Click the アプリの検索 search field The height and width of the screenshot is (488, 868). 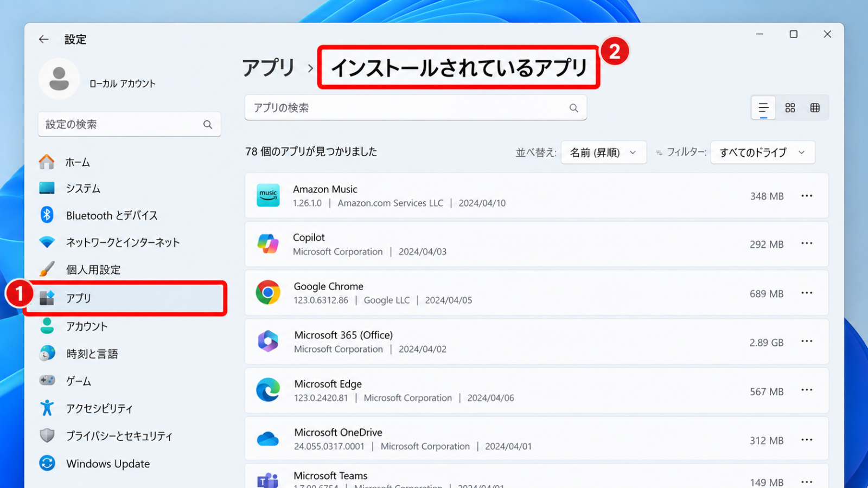416,108
